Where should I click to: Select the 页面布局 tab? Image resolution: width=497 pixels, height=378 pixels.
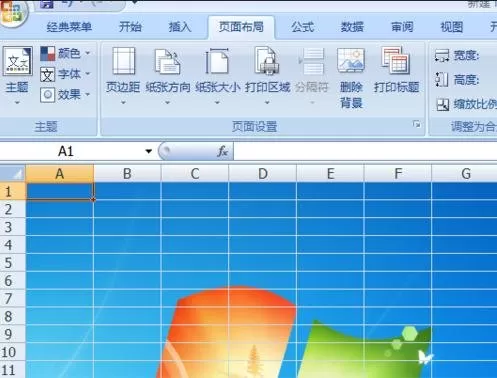241,27
